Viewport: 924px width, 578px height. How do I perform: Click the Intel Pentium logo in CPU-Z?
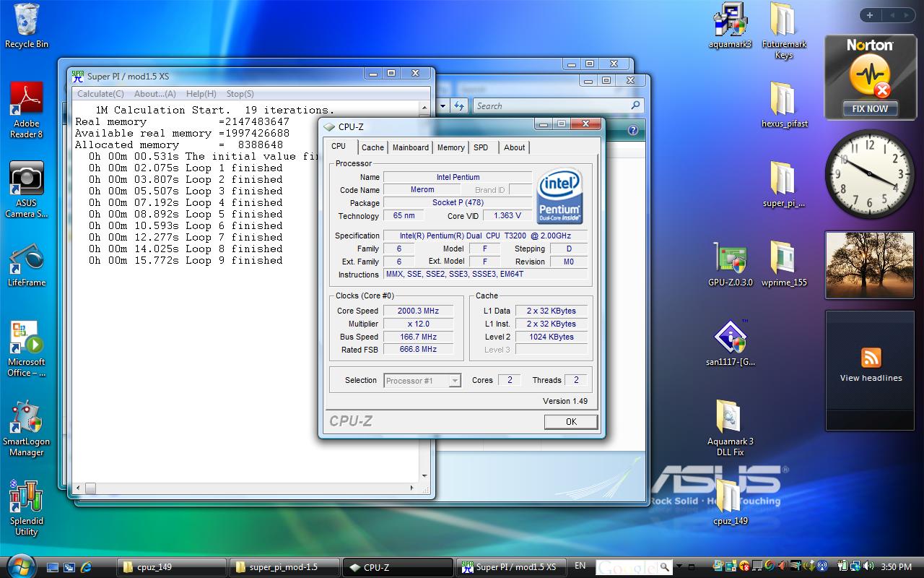[x=559, y=196]
